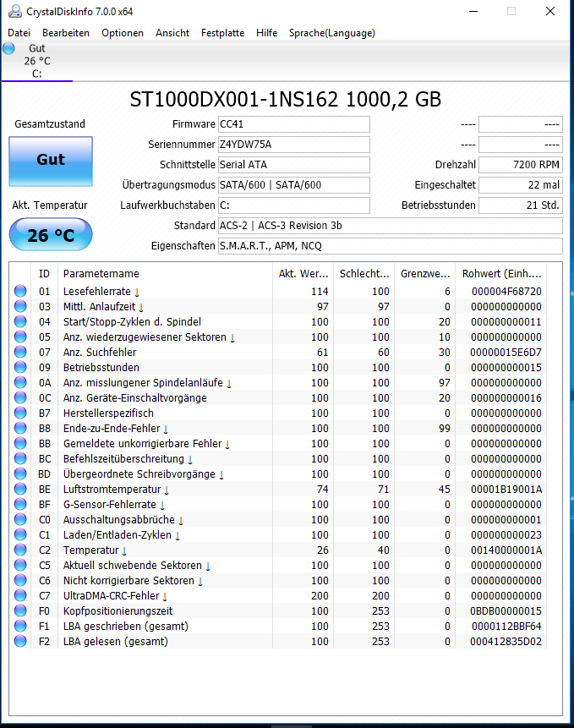Click the Betriebsstunden field 21 Std.
The width and height of the screenshot is (574, 728).
pyautogui.click(x=521, y=205)
